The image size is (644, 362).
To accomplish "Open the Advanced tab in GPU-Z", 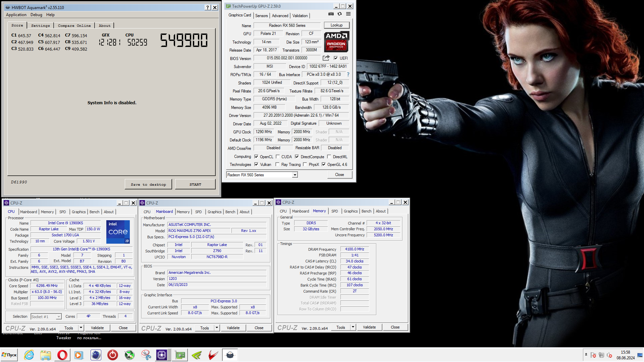I will click(x=280, y=15).
